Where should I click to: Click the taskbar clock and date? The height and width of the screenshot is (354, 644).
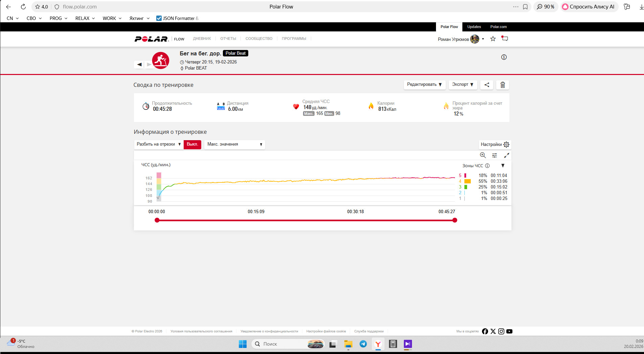(634, 344)
